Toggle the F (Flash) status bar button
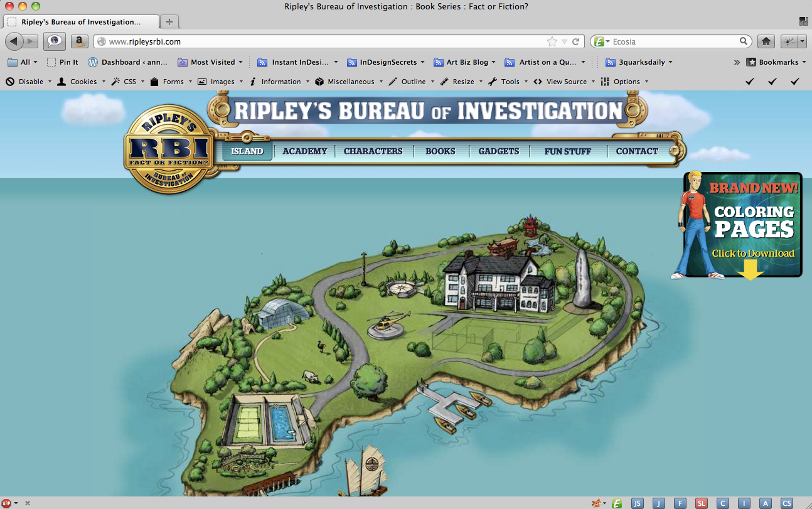This screenshot has height=509, width=812. pos(680,503)
